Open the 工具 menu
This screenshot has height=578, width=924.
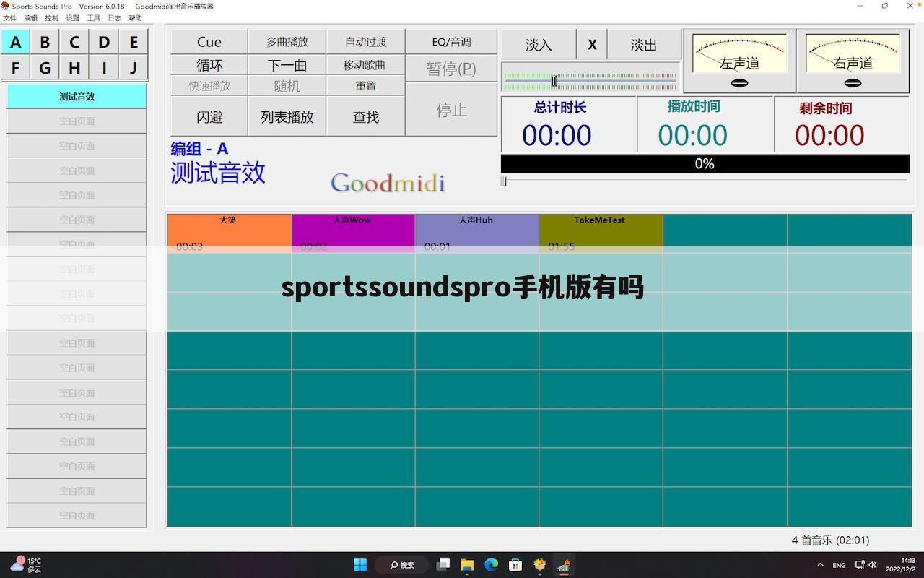93,18
